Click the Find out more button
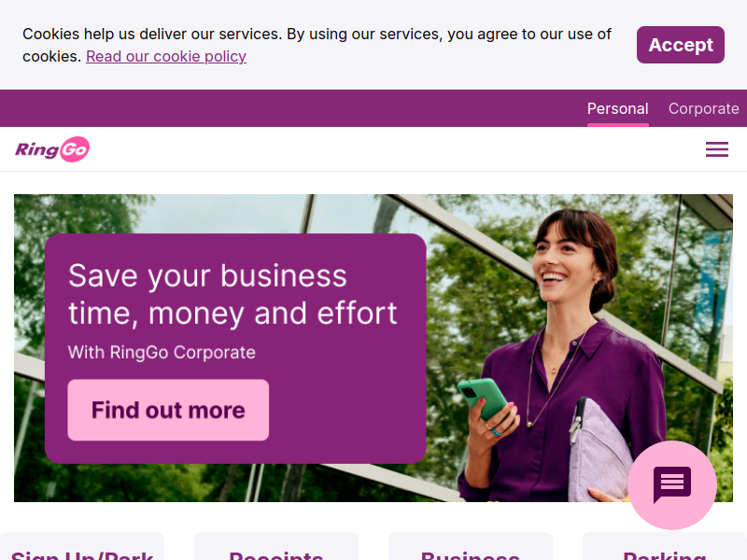This screenshot has height=560, width=747. (168, 410)
